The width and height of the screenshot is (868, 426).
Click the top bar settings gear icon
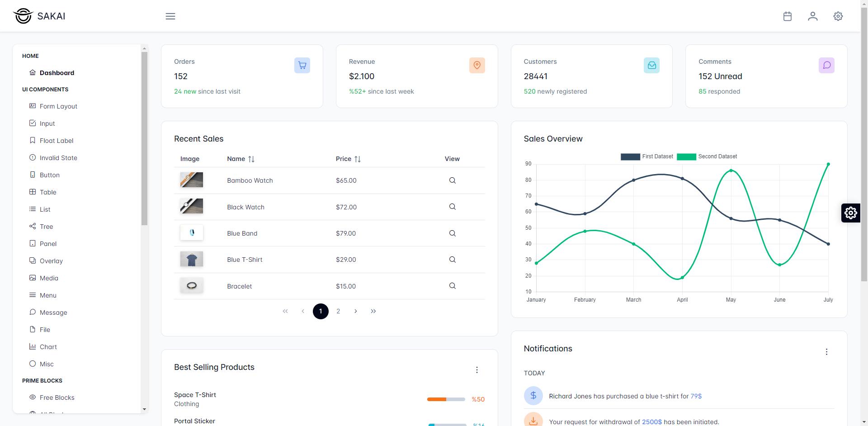(838, 16)
